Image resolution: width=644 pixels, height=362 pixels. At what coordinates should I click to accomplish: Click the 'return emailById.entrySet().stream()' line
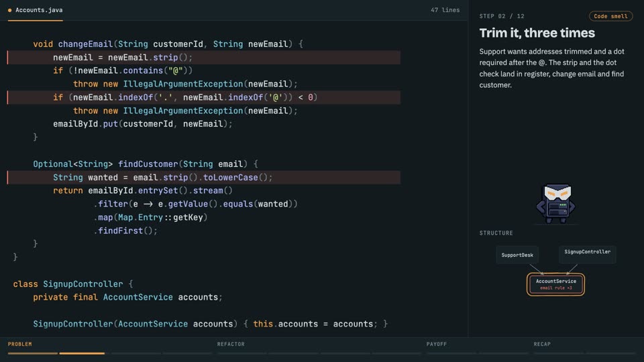point(142,190)
